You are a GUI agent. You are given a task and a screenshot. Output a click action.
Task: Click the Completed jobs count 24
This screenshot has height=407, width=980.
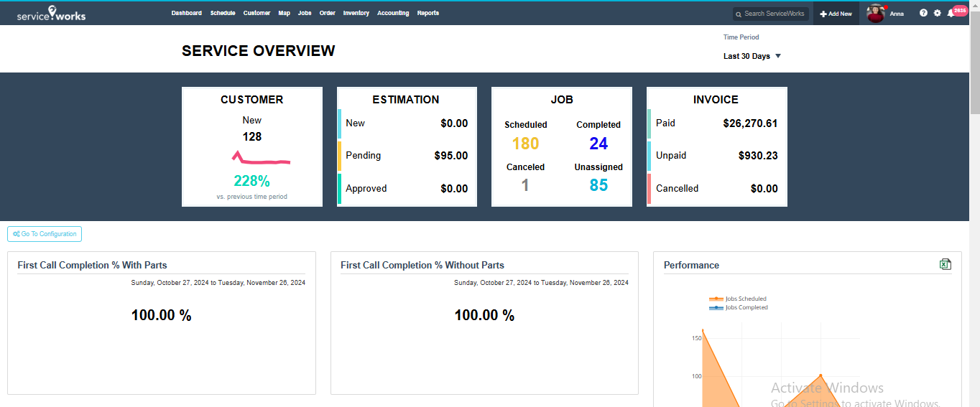(598, 144)
